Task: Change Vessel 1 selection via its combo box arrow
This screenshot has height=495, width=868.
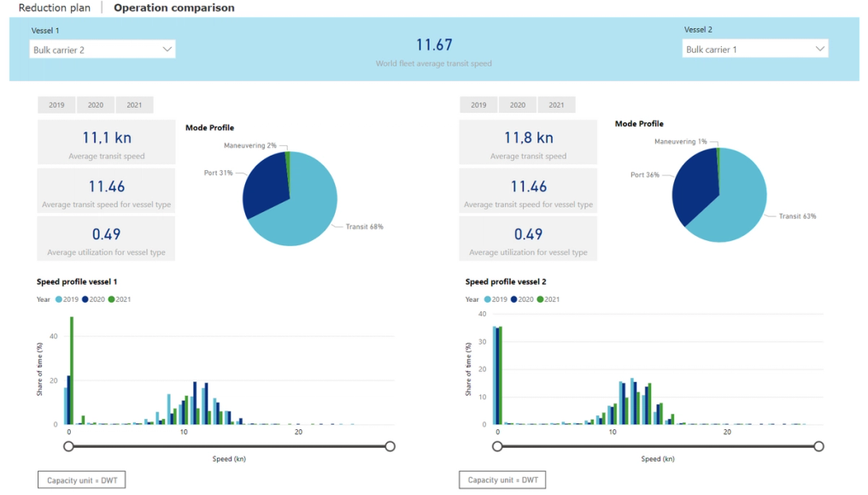Action: point(167,49)
